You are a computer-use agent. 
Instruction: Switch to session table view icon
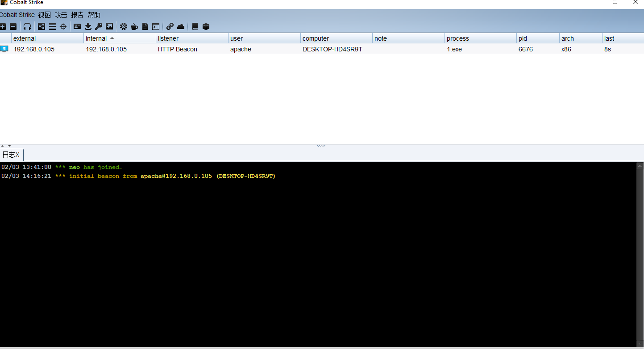coord(52,26)
